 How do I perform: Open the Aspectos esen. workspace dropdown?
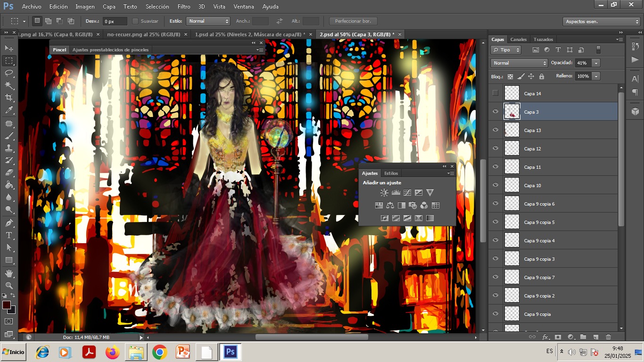point(601,21)
